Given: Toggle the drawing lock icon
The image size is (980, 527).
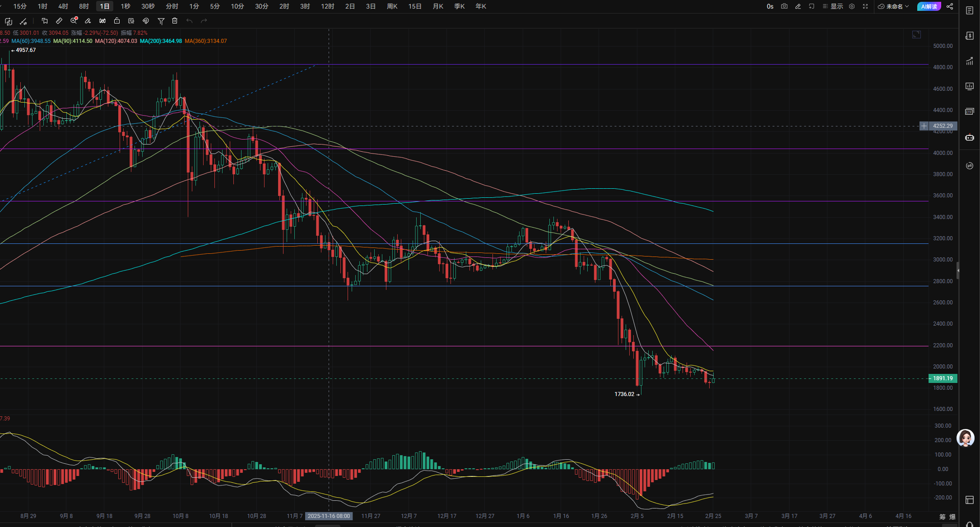Looking at the screenshot, I should tap(117, 21).
